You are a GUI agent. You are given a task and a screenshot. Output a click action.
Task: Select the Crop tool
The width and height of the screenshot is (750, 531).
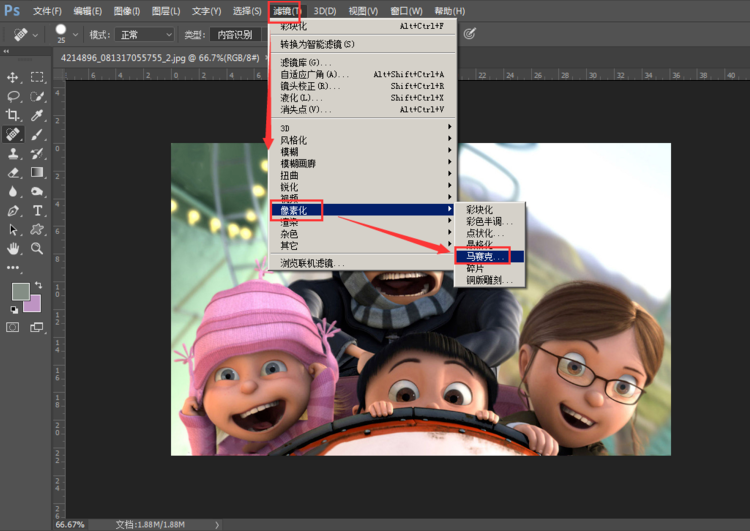pos(13,115)
